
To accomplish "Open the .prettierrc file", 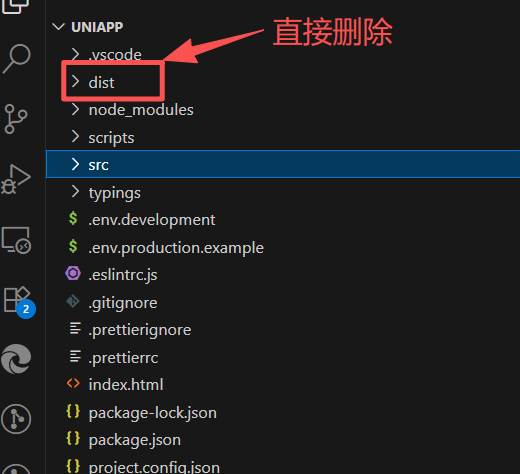I will [x=123, y=358].
